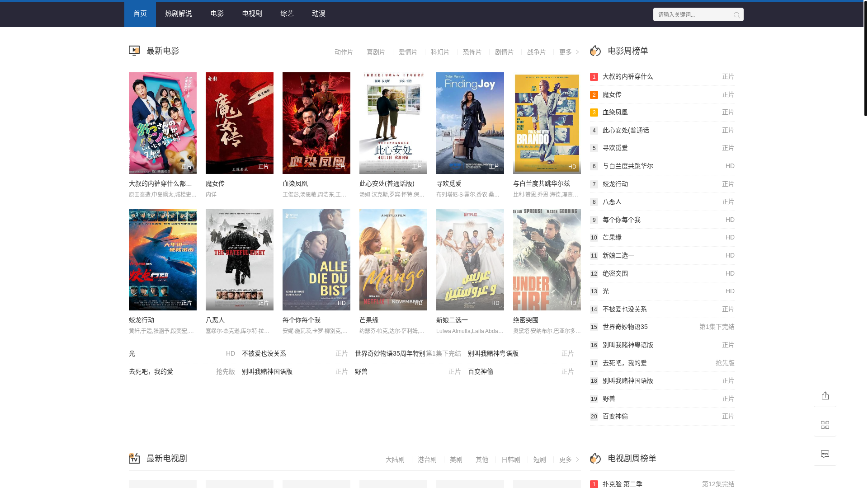The image size is (868, 488).
Task: Click the share icon on right sidebar
Action: coord(825,396)
